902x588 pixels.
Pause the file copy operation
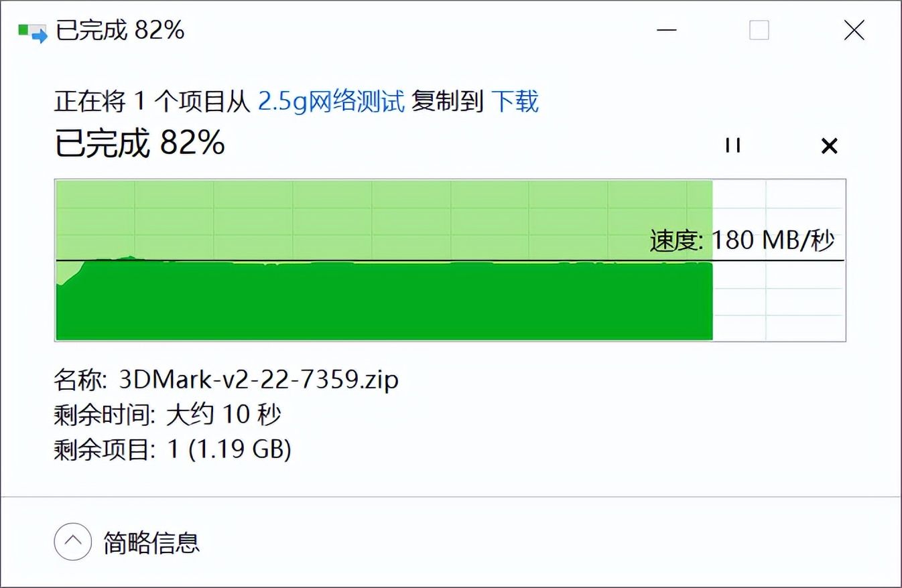(732, 145)
